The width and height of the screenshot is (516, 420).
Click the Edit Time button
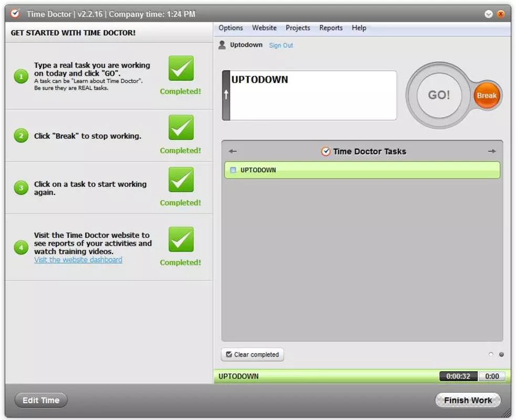[x=41, y=400]
